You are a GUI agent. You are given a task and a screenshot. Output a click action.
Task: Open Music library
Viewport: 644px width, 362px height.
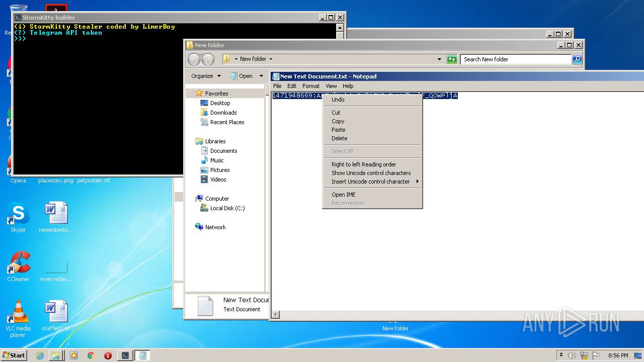click(217, 160)
